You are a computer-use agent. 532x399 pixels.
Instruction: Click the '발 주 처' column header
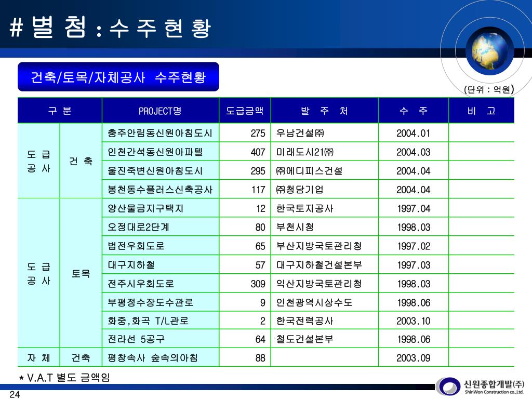point(324,111)
